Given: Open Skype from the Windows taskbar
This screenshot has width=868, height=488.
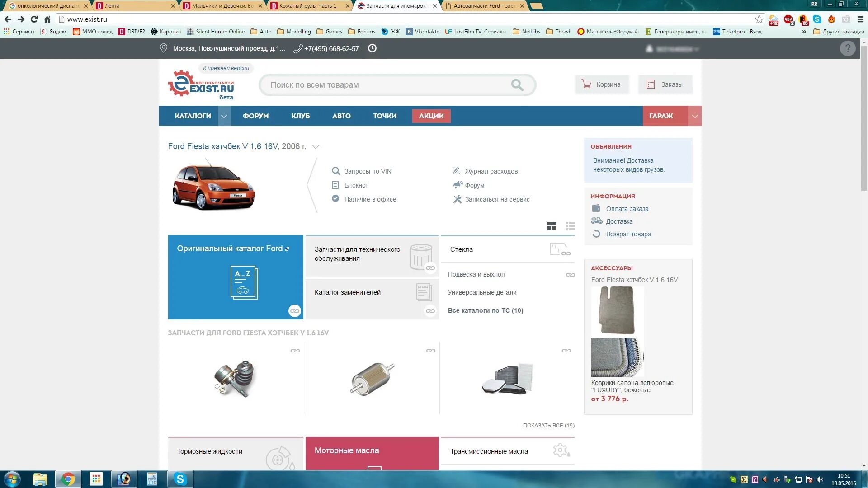Looking at the screenshot, I should [x=180, y=479].
